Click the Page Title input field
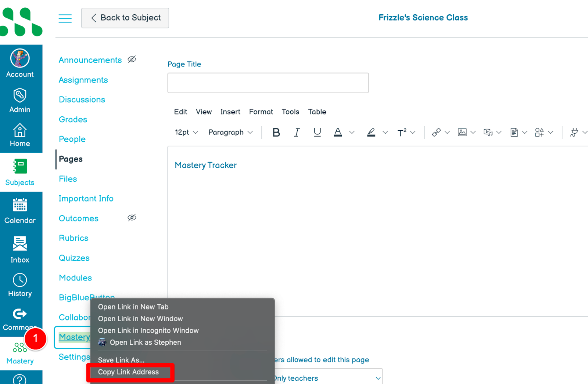Image resolution: width=588 pixels, height=384 pixels. point(268,83)
